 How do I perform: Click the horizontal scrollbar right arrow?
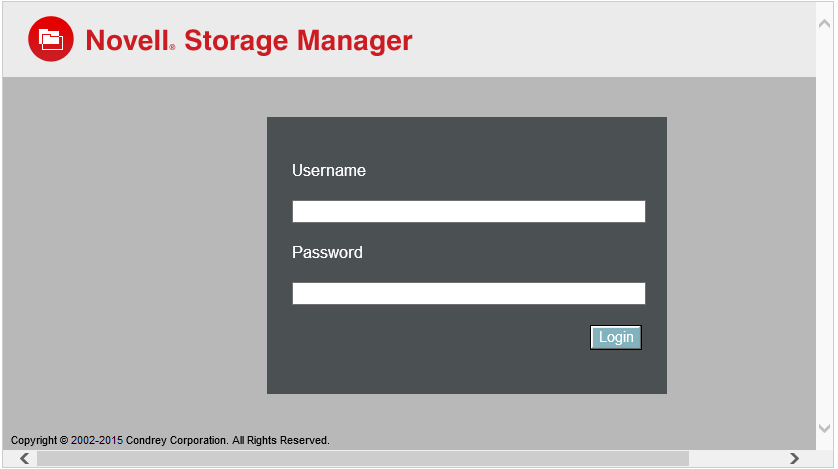pos(794,459)
